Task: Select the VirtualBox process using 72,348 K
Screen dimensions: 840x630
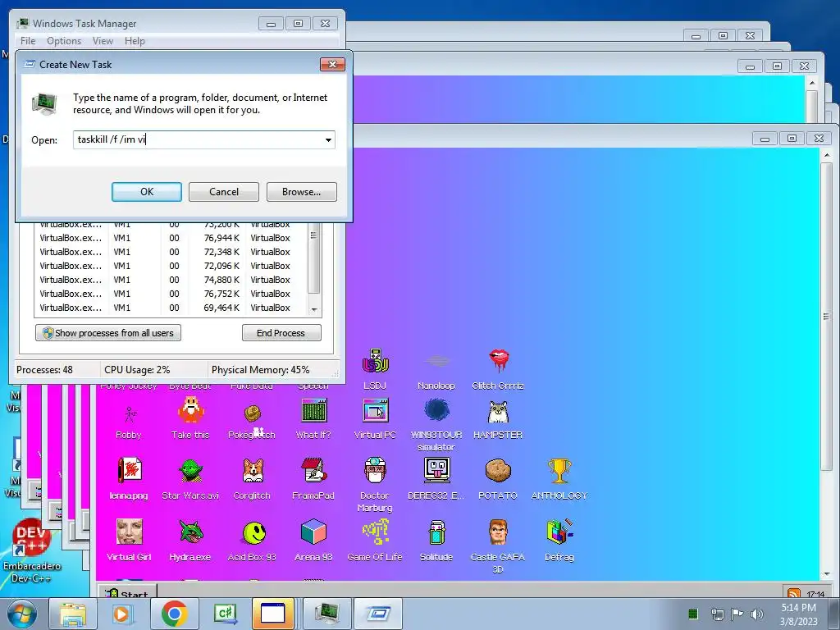Action: pyautogui.click(x=171, y=252)
